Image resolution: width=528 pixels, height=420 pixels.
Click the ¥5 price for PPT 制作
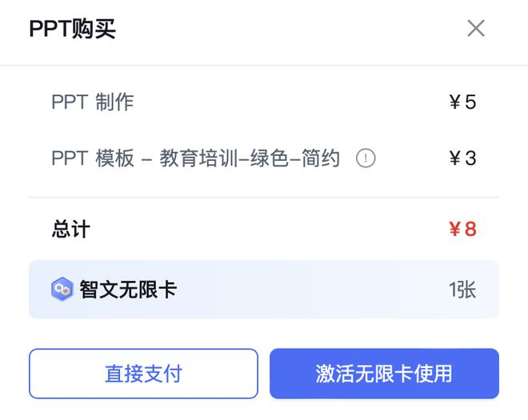(x=462, y=102)
